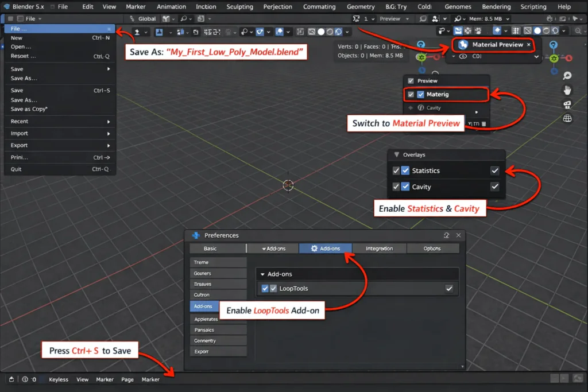The image size is (588, 392).
Task: Click the Cavity italic icon in the Preview popup
Action: [421, 108]
